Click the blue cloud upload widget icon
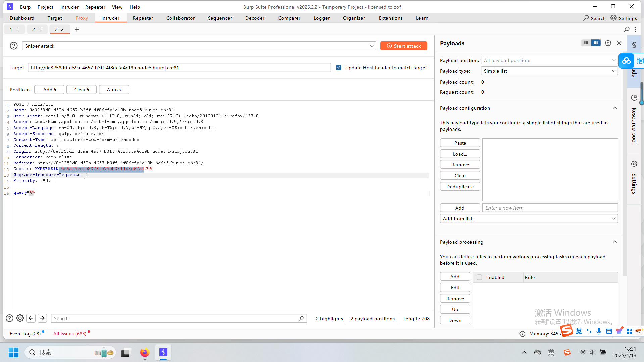Image resolution: width=644 pixels, height=362 pixels. [x=626, y=61]
